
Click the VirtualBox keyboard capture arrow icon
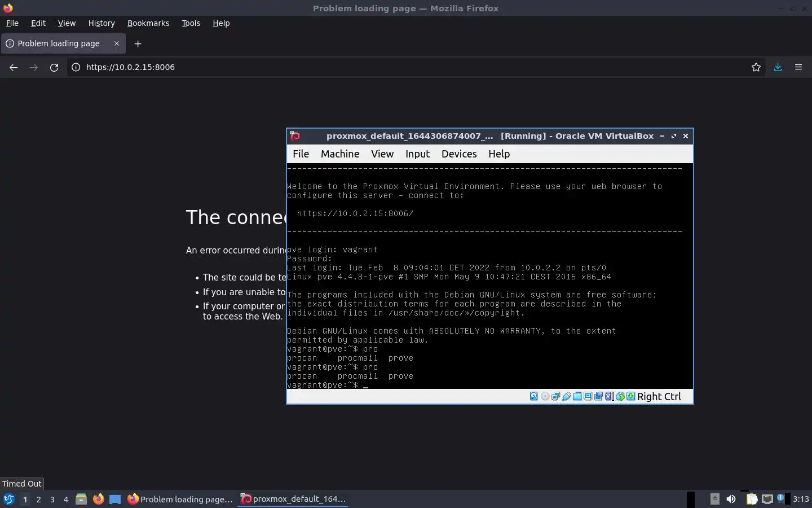[x=630, y=396]
